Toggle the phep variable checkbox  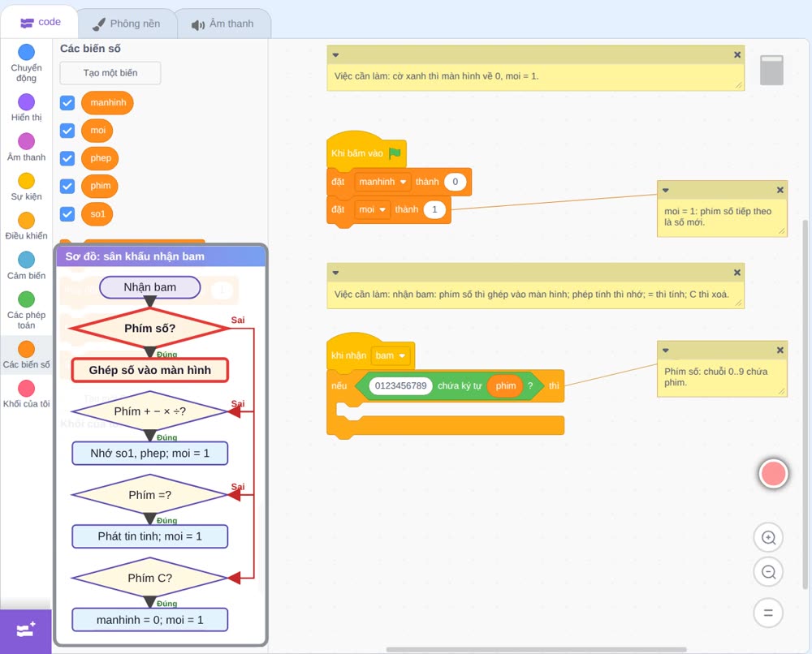click(67, 158)
